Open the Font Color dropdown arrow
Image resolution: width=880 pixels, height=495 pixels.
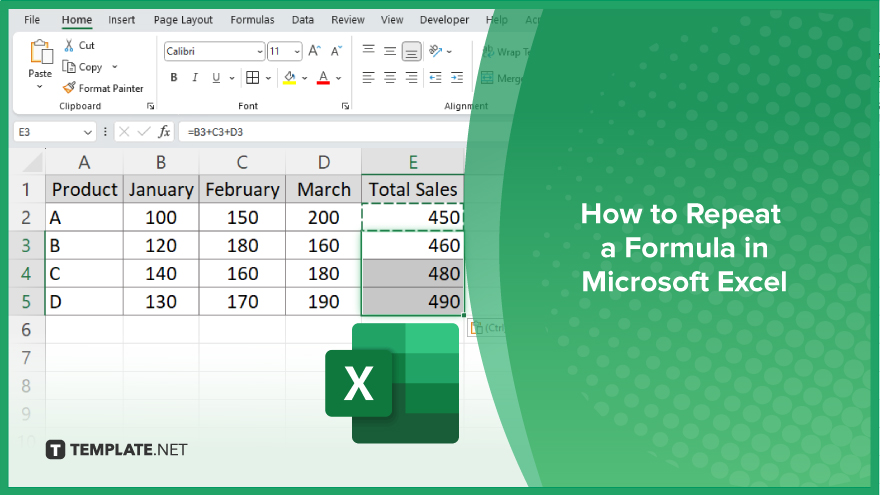(x=338, y=78)
